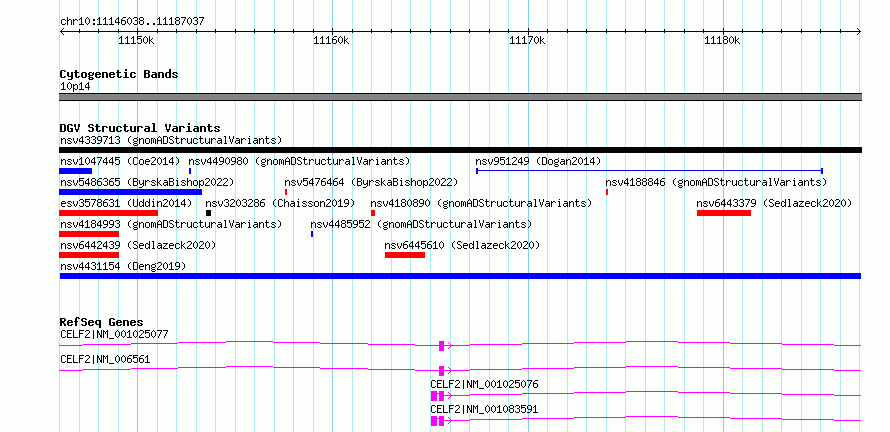
Task: Click the 11180k ruler tick label
Action: 723,41
